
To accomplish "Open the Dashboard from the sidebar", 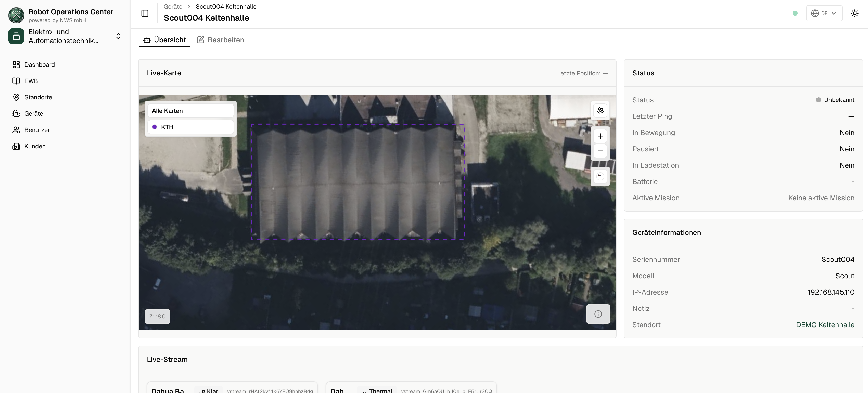I will 40,65.
